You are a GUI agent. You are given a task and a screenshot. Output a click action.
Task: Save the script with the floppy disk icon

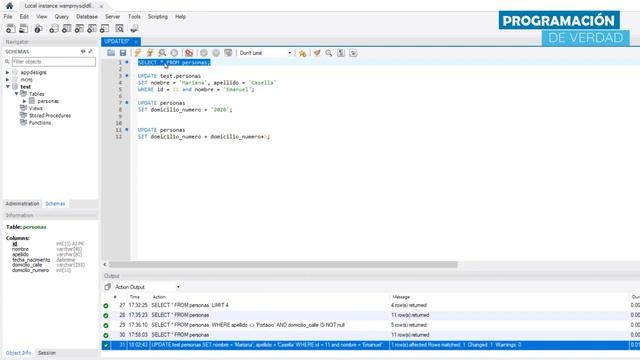point(123,53)
